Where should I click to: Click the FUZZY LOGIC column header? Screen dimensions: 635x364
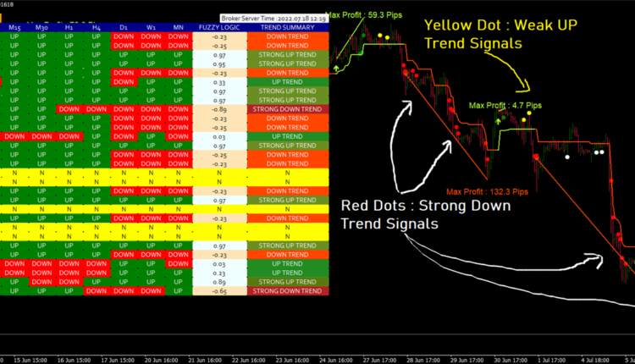coord(219,28)
